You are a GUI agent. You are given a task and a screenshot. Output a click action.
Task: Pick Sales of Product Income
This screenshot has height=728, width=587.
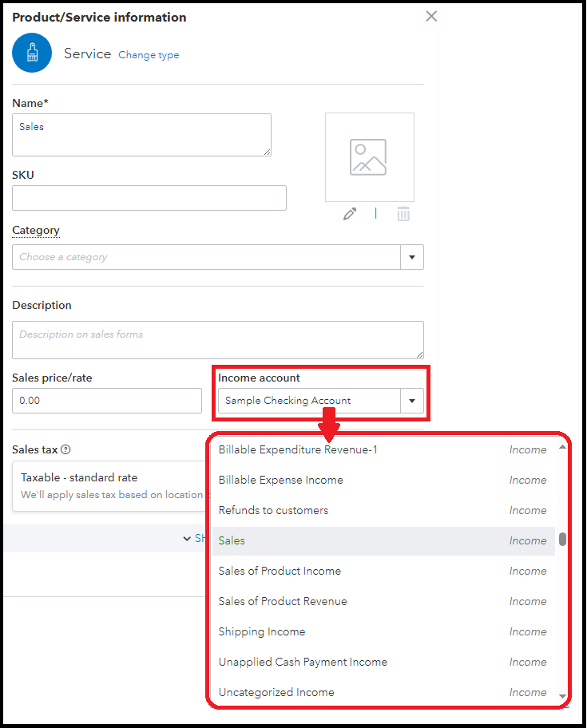pos(280,571)
